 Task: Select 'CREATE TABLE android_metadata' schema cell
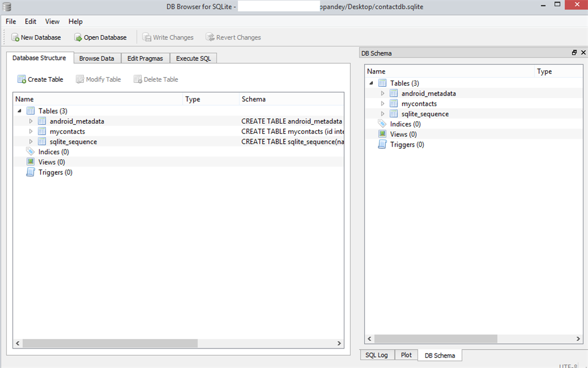click(x=292, y=121)
